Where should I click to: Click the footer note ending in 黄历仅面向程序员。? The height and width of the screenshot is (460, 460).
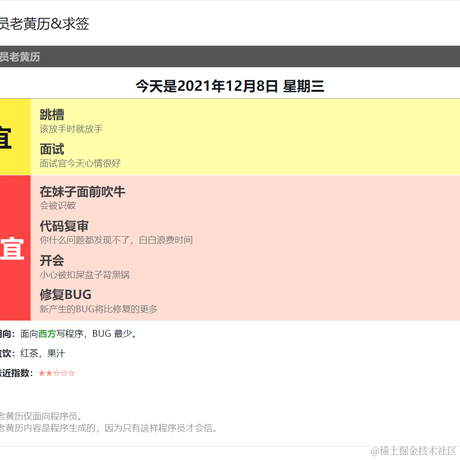tap(41, 416)
